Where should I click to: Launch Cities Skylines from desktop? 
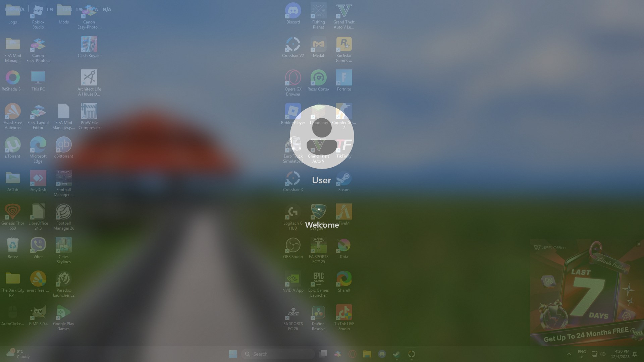point(63,246)
